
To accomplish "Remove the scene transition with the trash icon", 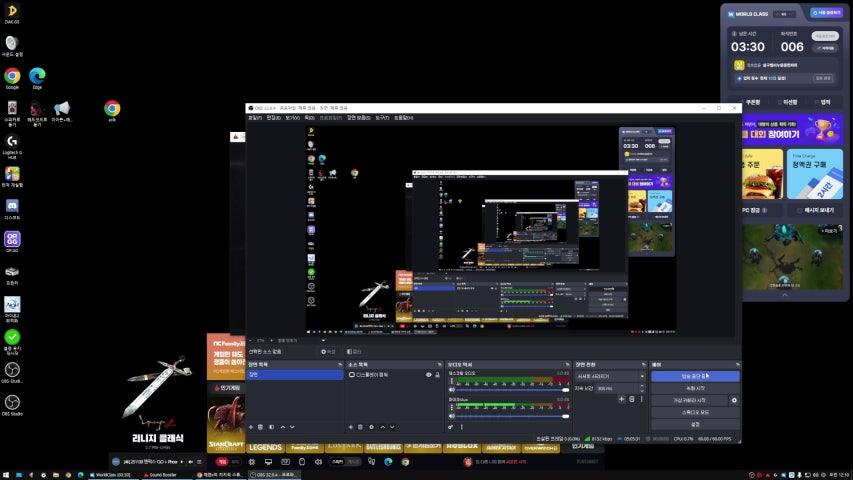I will tap(632, 399).
